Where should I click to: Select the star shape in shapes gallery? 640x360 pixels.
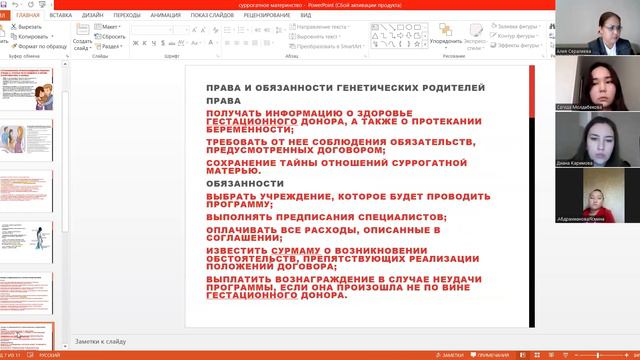coord(417,44)
